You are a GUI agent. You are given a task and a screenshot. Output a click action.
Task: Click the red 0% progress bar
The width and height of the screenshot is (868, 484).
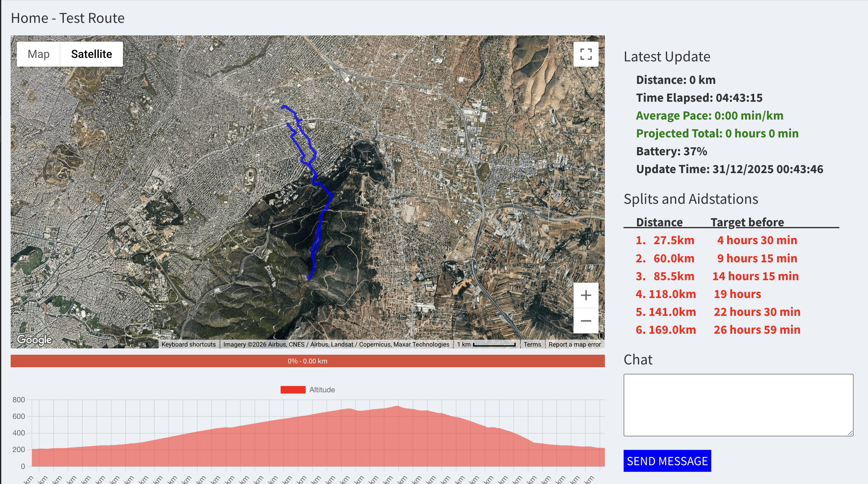click(307, 361)
